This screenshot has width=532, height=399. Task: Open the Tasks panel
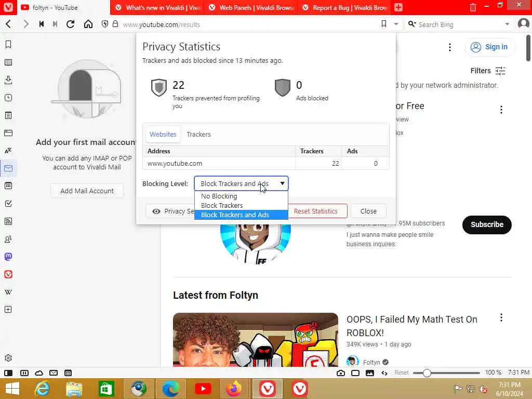(x=8, y=204)
